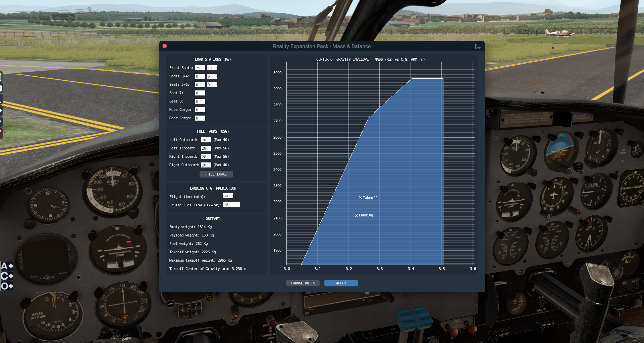Focus the first Seats 5/6 weight field
Screen dimensions: 644x343
[x=200, y=85]
